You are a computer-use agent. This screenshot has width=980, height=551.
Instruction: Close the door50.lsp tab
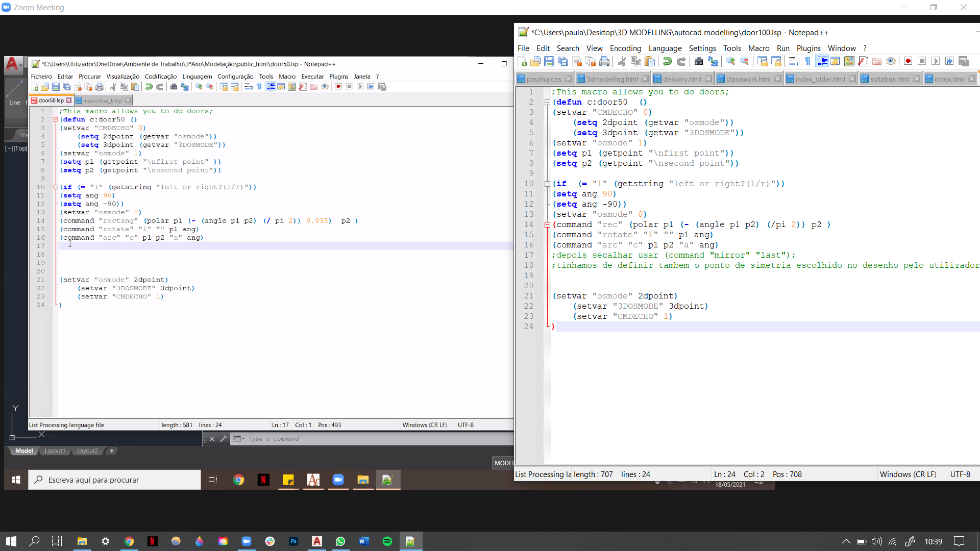pos(69,101)
